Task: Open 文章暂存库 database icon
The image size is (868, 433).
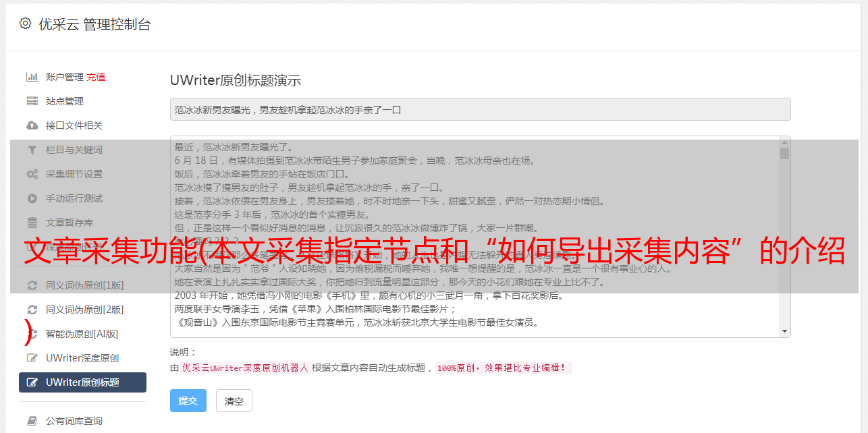Action: click(32, 223)
